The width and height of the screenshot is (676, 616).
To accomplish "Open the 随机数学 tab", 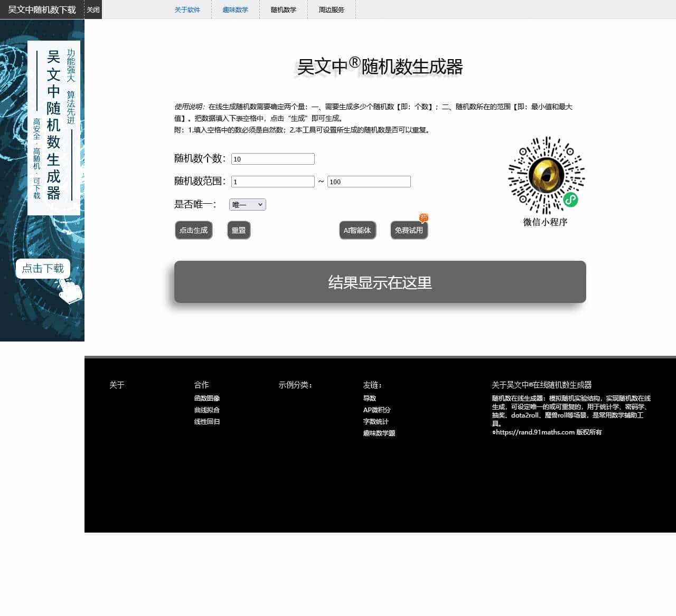I will (283, 10).
